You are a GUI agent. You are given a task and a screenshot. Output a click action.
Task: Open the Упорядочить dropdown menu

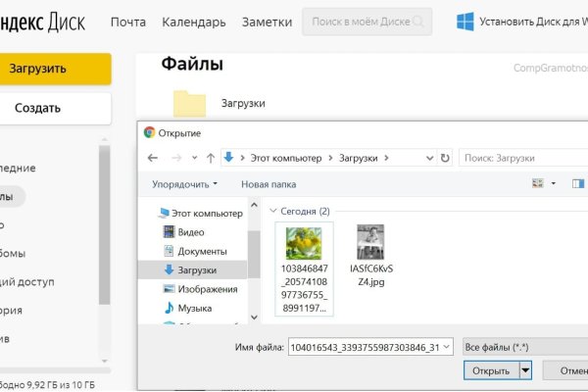[185, 183]
